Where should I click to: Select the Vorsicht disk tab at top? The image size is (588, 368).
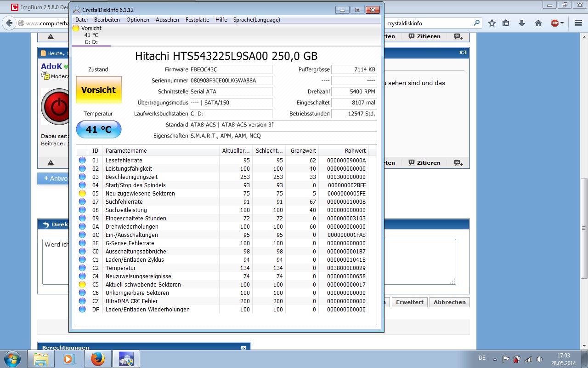91,35
